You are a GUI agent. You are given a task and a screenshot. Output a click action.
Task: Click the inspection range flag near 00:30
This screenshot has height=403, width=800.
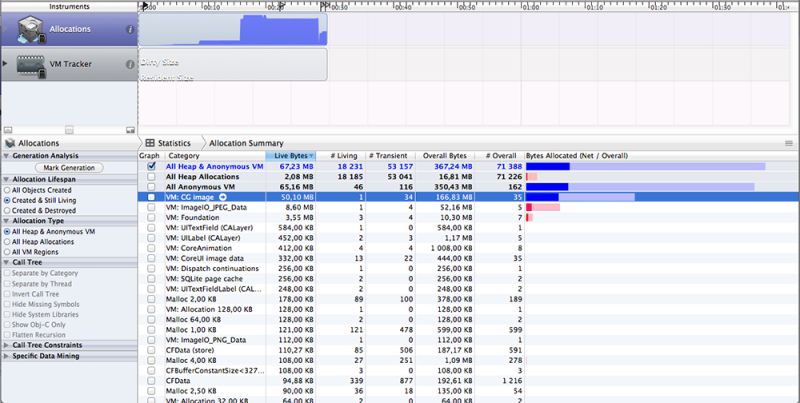click(324, 6)
